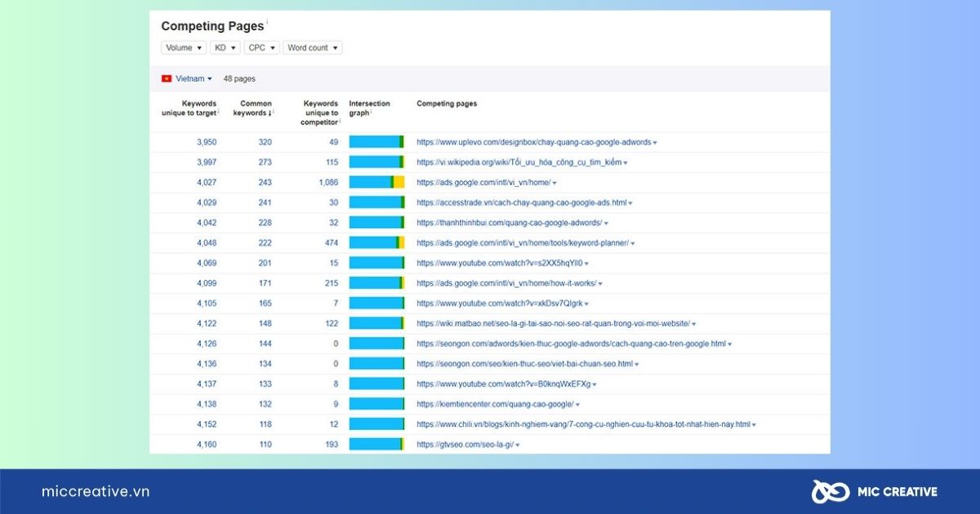Image resolution: width=980 pixels, height=514 pixels.
Task: Click the 193 unique-to-competitor value
Action: [x=331, y=444]
